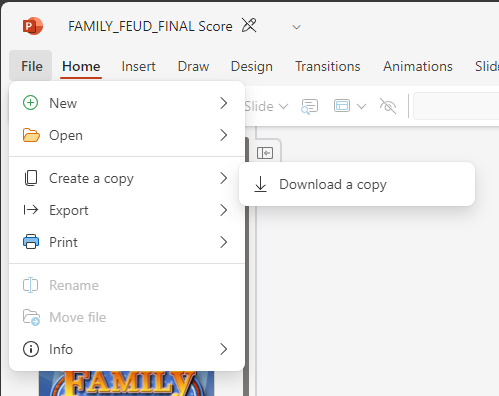This screenshot has height=396, width=499.
Task: Click the Print printer icon
Action: click(31, 242)
